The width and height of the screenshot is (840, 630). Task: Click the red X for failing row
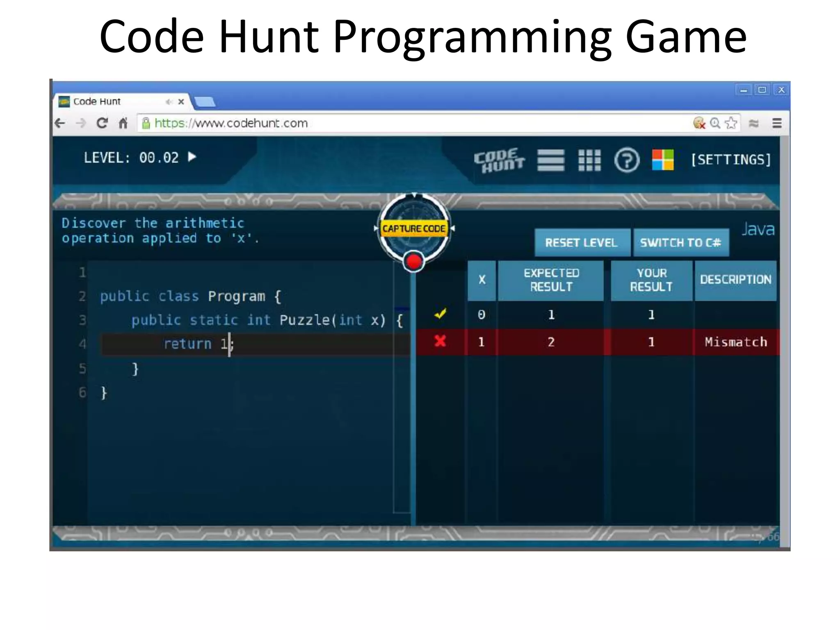point(440,341)
